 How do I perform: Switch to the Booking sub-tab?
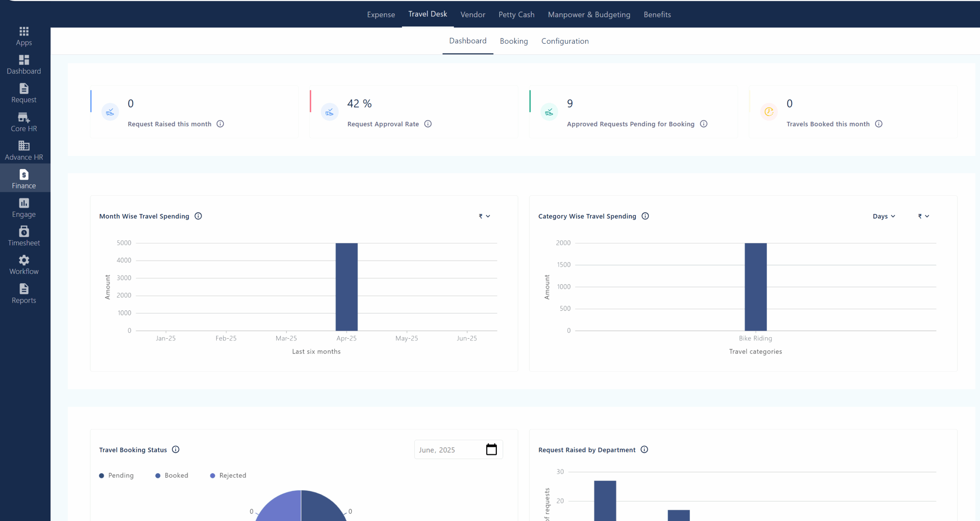514,41
